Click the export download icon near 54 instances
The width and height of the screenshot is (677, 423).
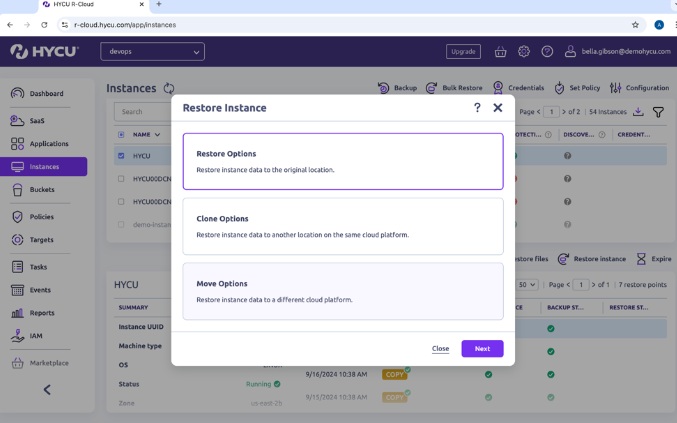click(640, 112)
